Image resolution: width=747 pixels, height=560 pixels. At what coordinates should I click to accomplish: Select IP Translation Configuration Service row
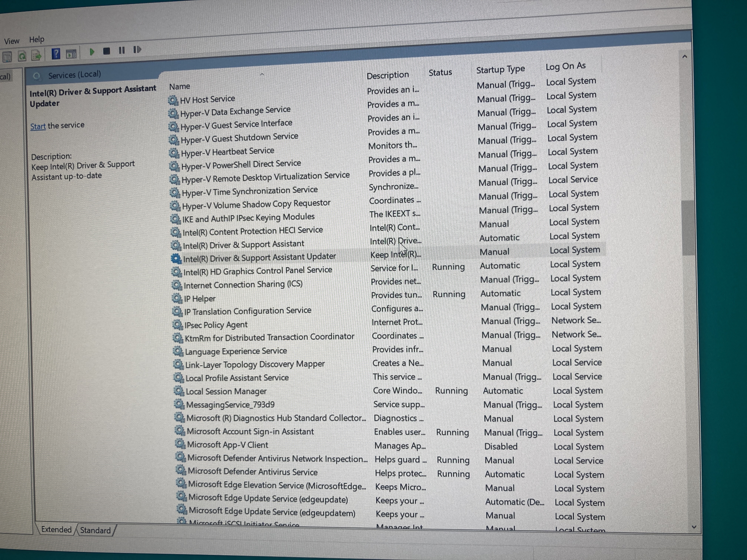pyautogui.click(x=387, y=309)
